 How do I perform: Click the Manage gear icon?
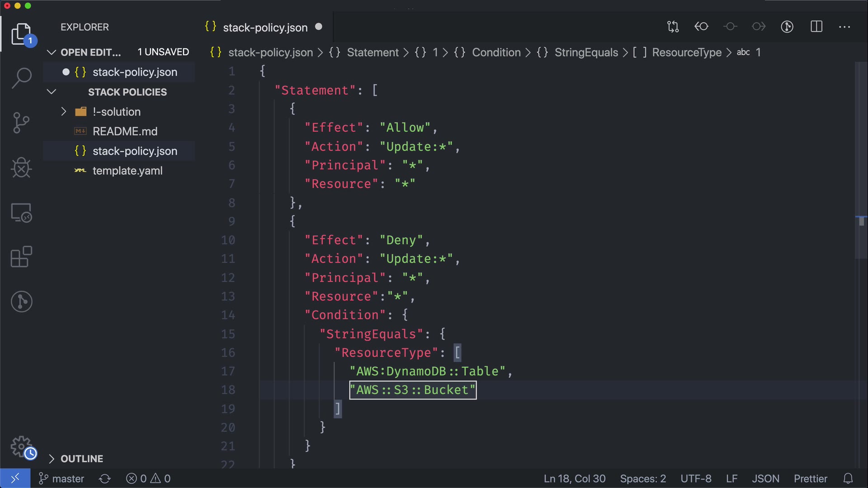pos(21,446)
